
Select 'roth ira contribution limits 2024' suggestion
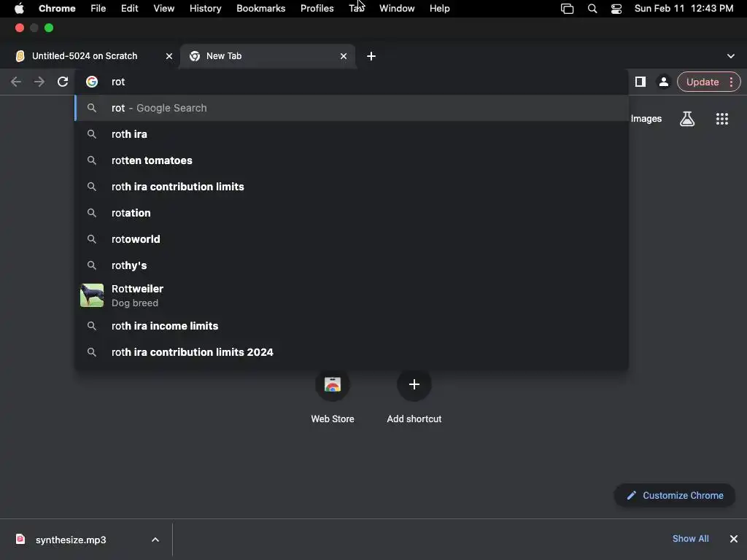(352, 352)
